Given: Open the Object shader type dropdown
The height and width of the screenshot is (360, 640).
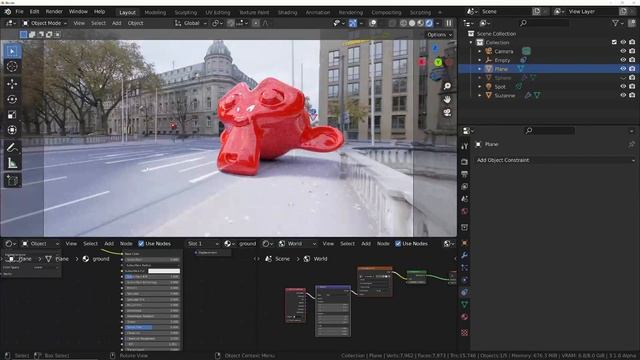Looking at the screenshot, I should pos(40,244).
